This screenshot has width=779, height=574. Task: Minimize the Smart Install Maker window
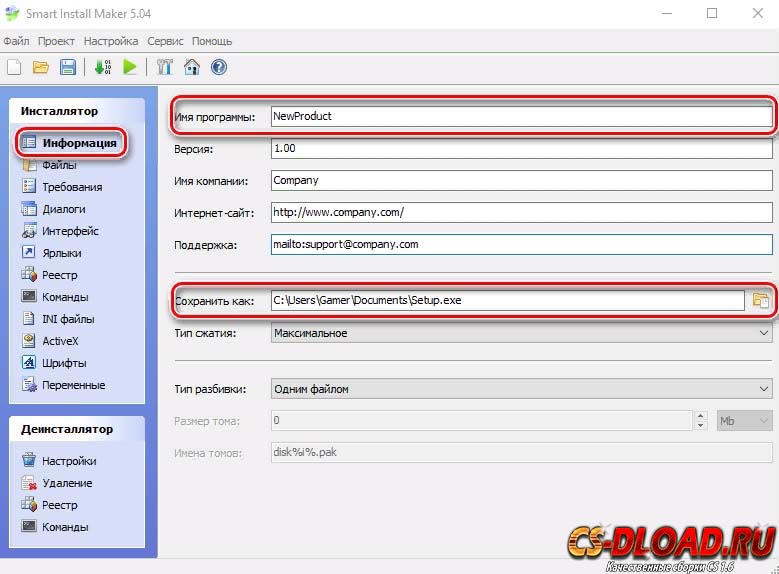click(667, 13)
